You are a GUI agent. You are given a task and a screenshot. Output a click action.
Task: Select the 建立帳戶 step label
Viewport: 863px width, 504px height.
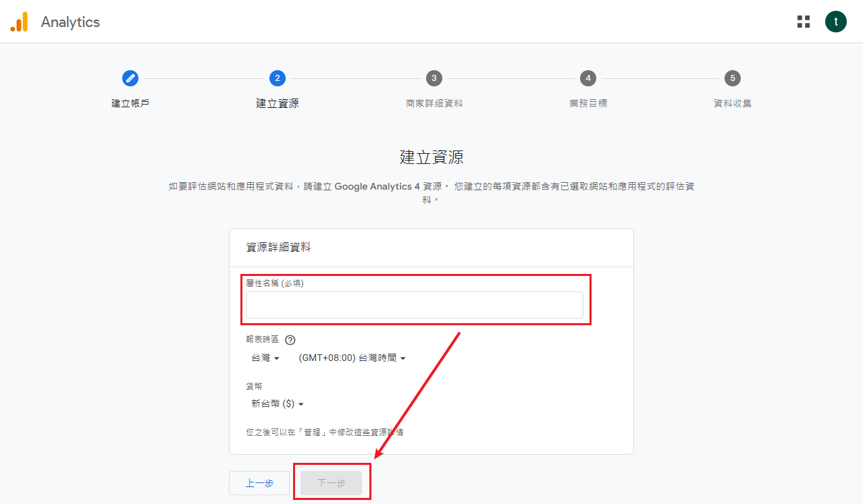tap(130, 102)
